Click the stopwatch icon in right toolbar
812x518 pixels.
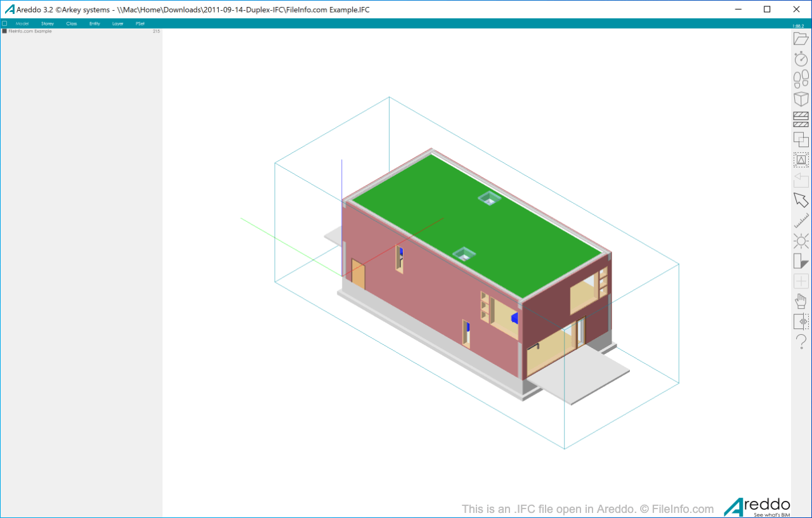(801, 59)
